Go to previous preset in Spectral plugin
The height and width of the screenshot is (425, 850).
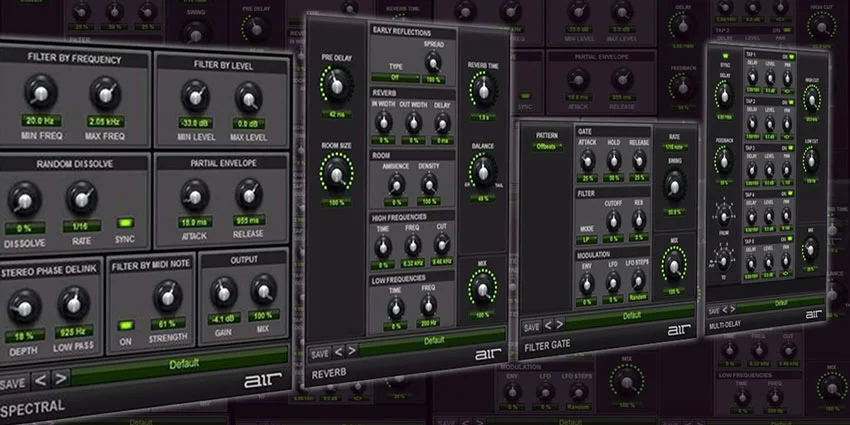pyautogui.click(x=40, y=381)
